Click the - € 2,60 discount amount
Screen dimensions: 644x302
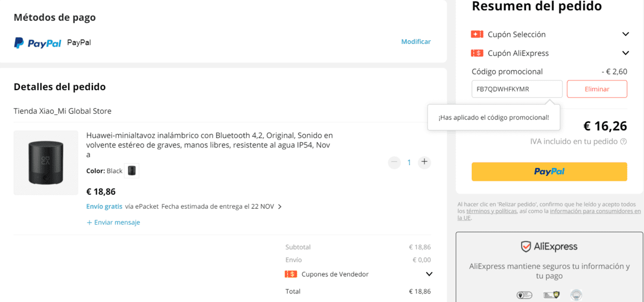[614, 71]
